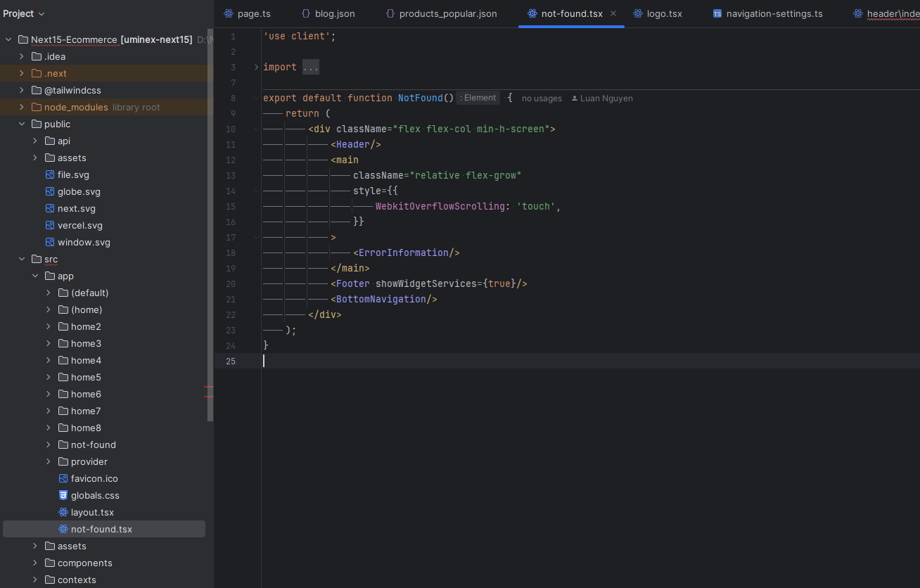The image size is (920, 588).
Task: Click the node_modules folder icon
Action: click(x=37, y=107)
